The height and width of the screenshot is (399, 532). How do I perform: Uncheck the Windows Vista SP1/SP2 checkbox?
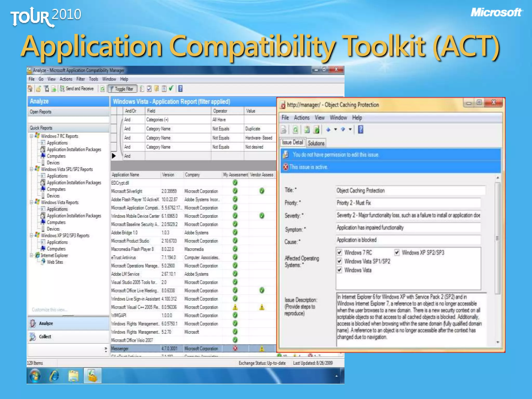(x=339, y=261)
